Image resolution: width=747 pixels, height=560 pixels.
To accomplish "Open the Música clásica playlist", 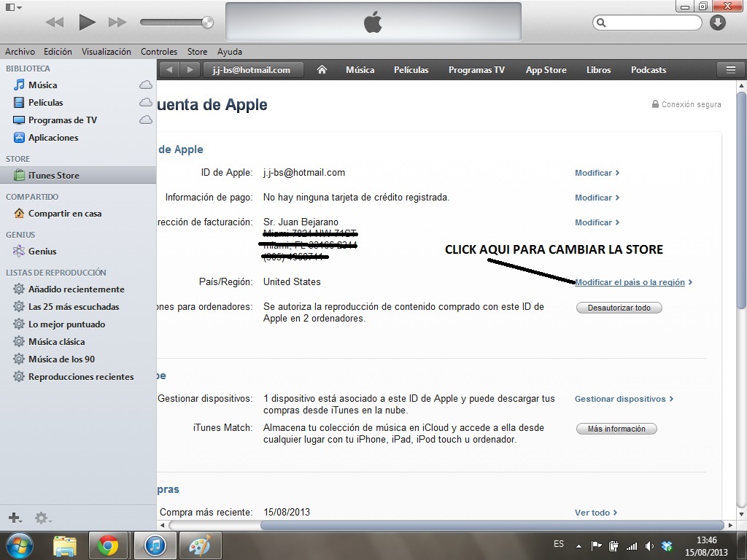I will (57, 342).
